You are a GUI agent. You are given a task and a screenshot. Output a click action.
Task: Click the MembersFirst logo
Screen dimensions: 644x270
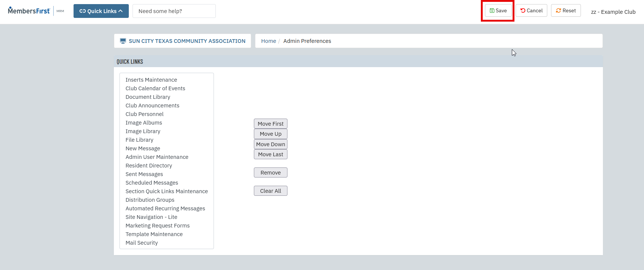(x=29, y=11)
